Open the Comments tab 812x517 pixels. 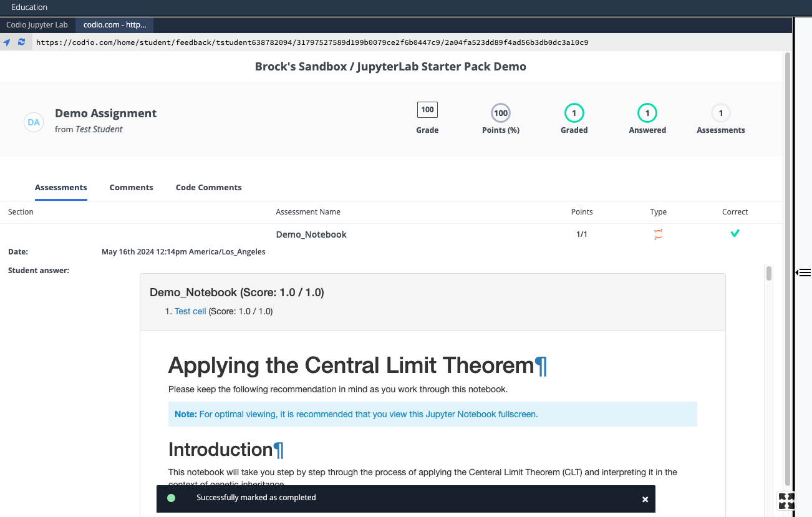click(x=131, y=187)
